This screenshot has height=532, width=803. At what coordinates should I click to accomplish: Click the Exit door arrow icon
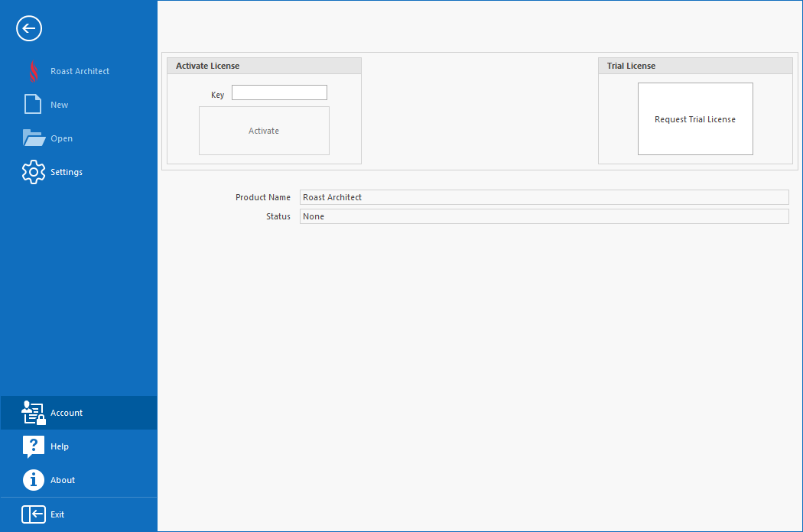point(34,514)
